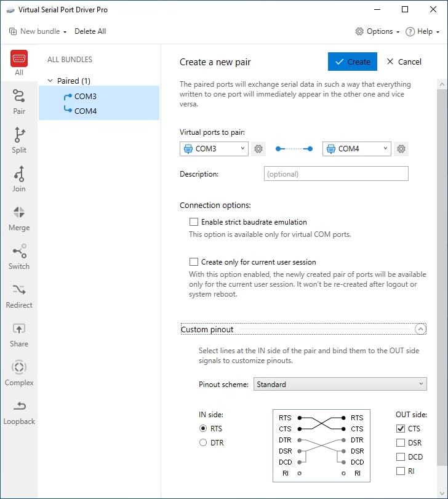448x499 pixels.
Task: Open the Help menu
Action: (422, 31)
